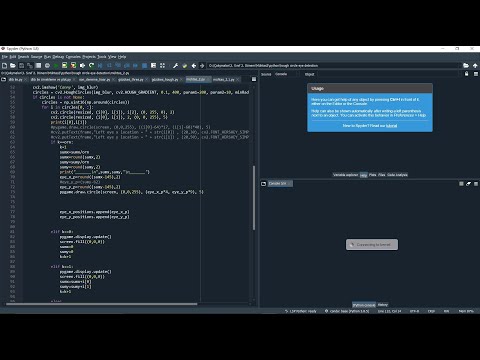Viewport: 480px width, 360px height.
Task: Open the File menu
Action: click(4, 57)
